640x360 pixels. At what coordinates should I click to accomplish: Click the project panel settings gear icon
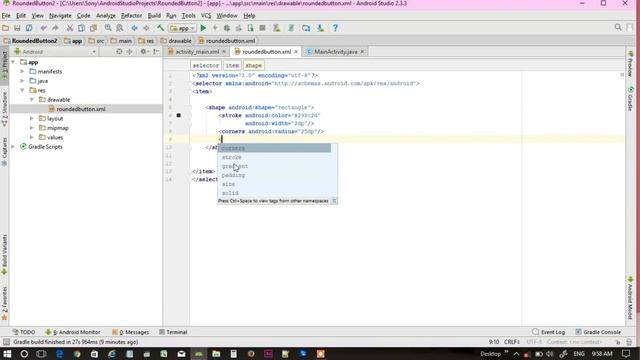pyautogui.click(x=143, y=52)
